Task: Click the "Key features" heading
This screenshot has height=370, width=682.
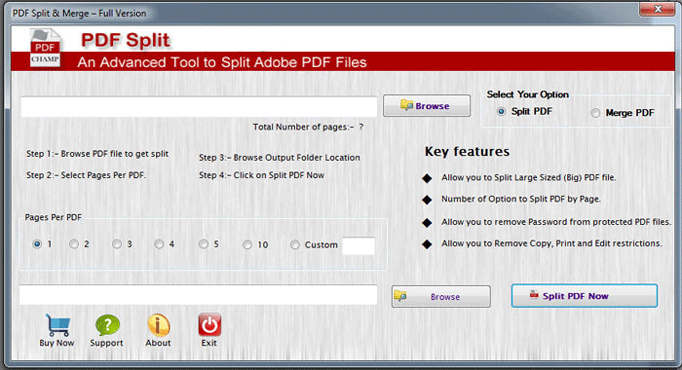Action: [x=467, y=152]
